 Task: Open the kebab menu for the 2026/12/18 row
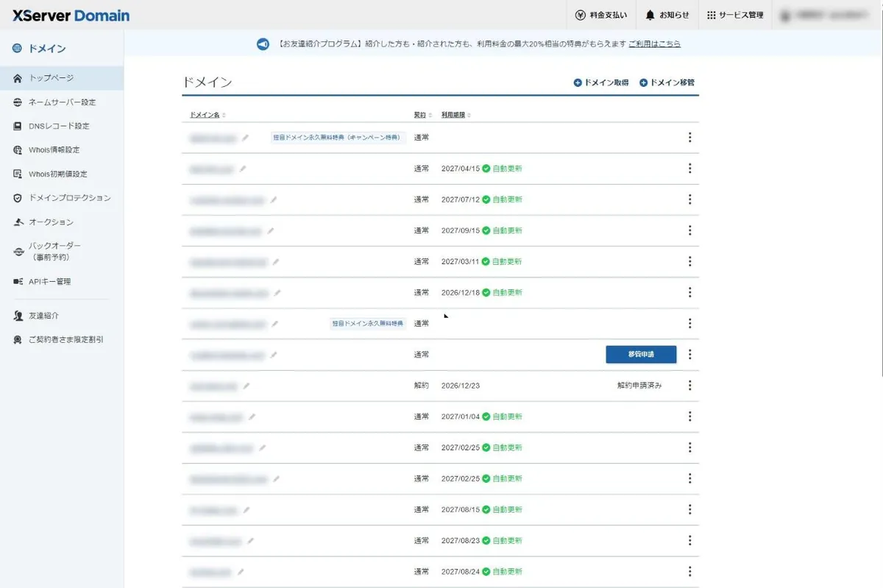pyautogui.click(x=689, y=292)
